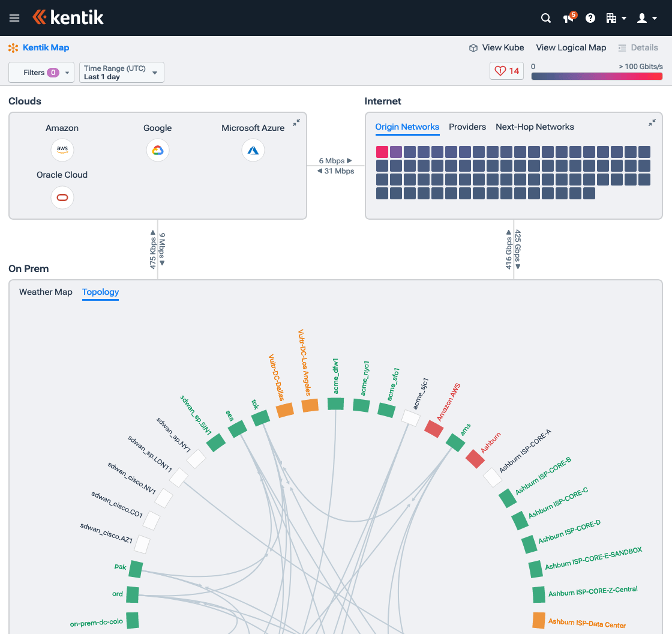
Task: Select the Oracle Cloud icon
Action: pos(62,197)
